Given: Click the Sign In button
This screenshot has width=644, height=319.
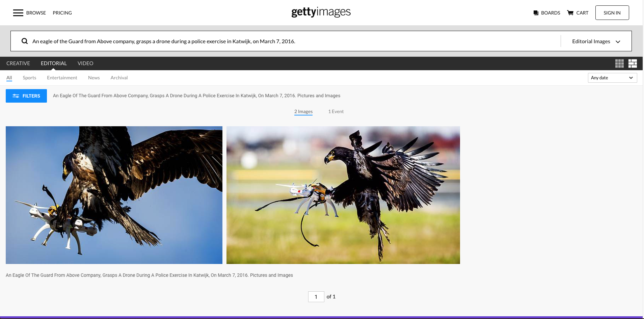Looking at the screenshot, I should (x=612, y=13).
